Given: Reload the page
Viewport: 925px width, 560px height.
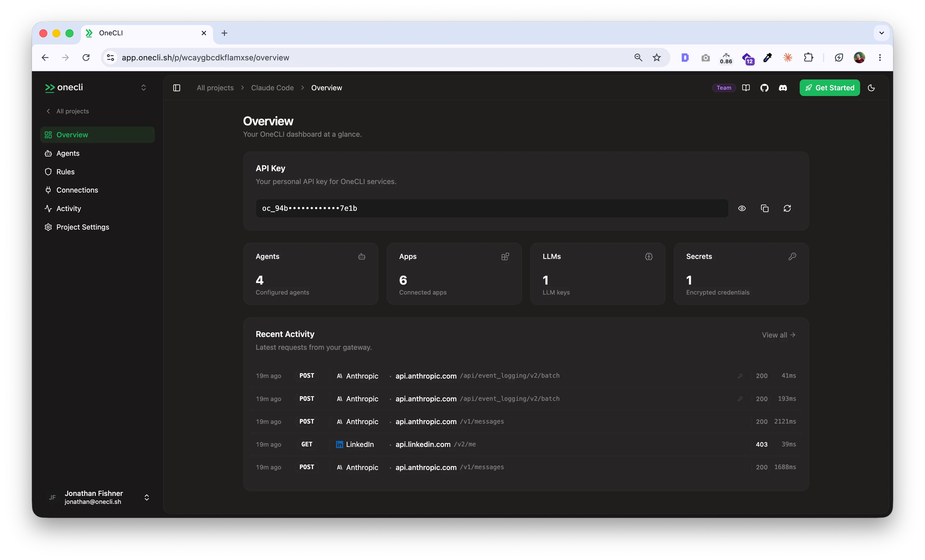Looking at the screenshot, I should pos(86,58).
